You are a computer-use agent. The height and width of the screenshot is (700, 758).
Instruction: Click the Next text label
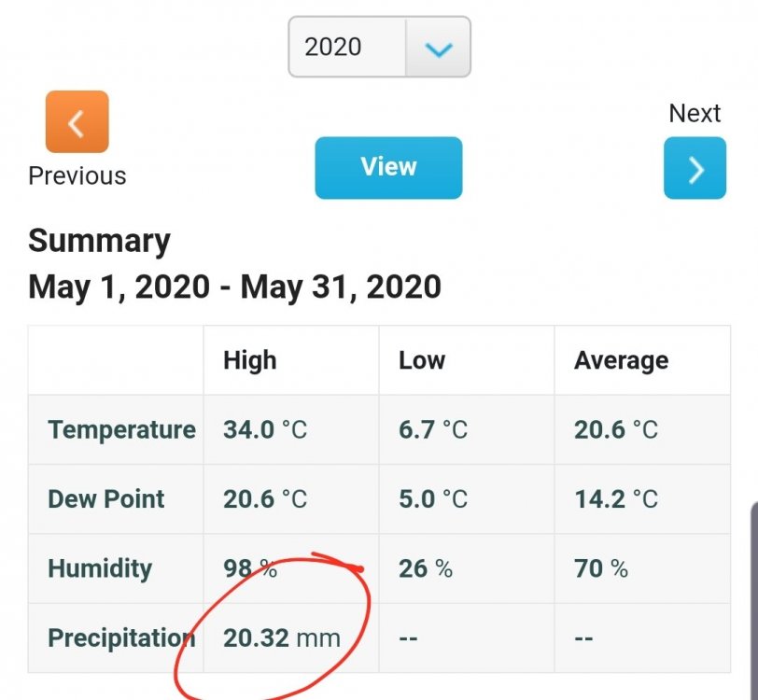[695, 114]
